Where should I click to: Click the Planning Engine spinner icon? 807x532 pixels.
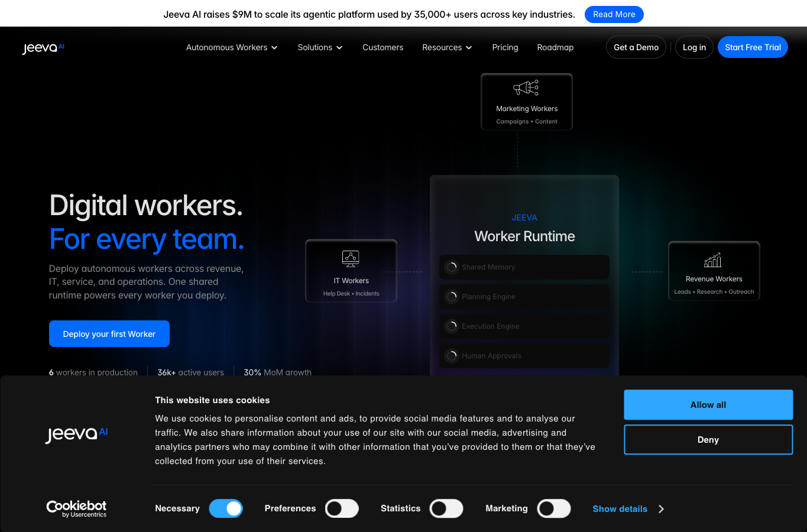(452, 297)
